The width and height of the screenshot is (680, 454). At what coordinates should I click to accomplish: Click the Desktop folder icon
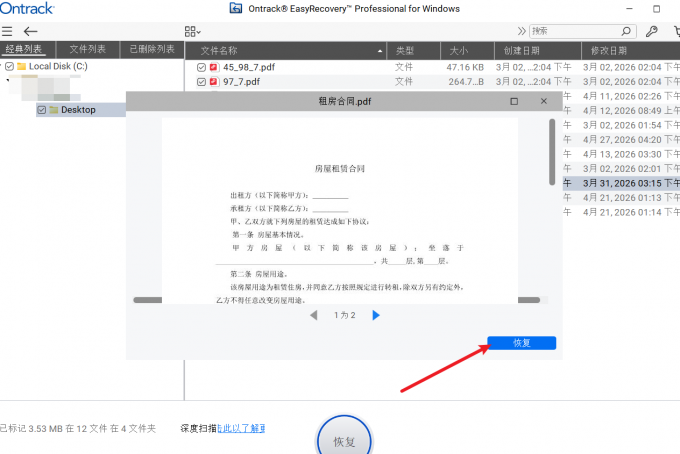[54, 110]
